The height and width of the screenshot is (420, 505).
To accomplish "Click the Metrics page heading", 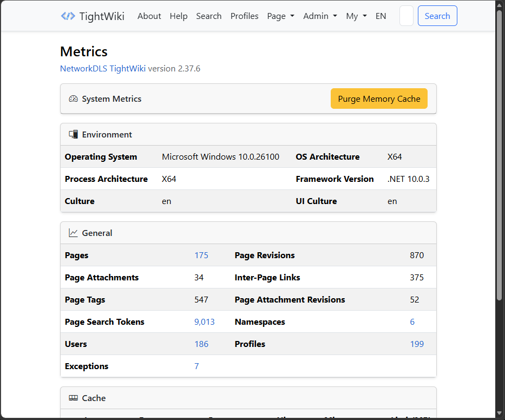I will coord(84,51).
